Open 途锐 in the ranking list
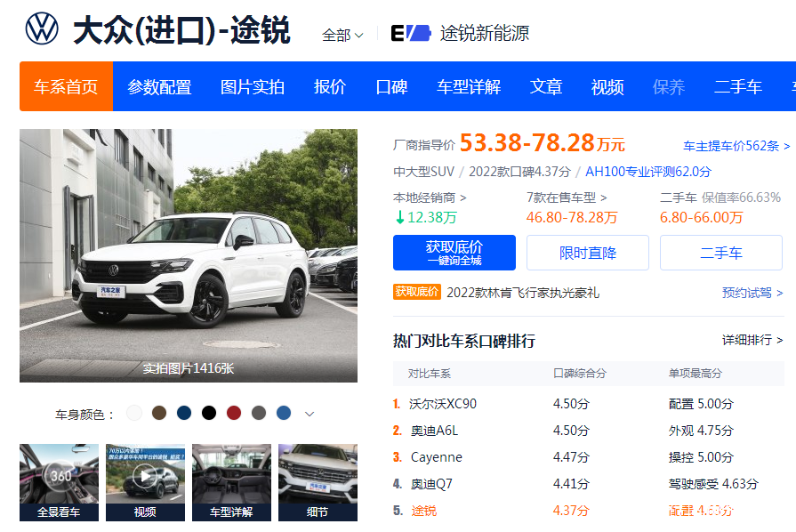The height and width of the screenshot is (532, 796). (x=424, y=511)
